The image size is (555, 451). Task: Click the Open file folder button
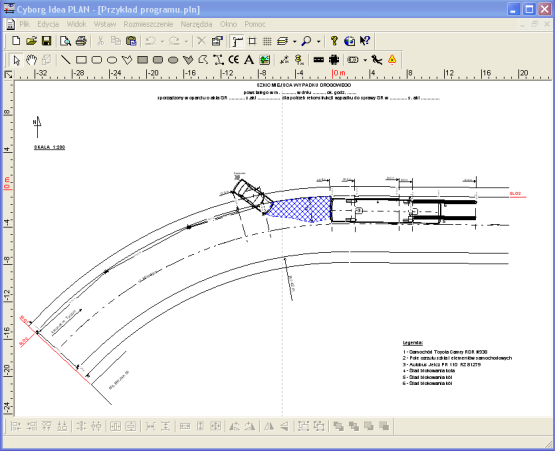pyautogui.click(x=31, y=41)
